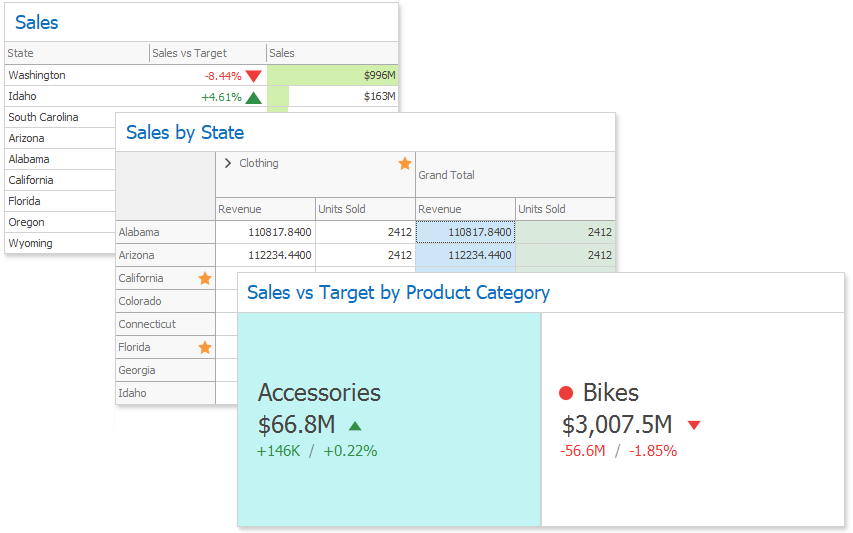Viewport: 853px width, 533px height.
Task: Click the green up arrow beside Accessories value
Action: pyautogui.click(x=355, y=425)
